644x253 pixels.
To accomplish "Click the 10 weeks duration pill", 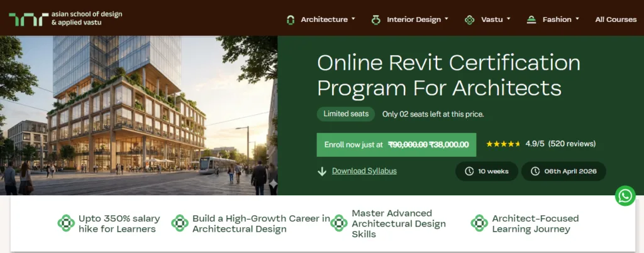I will click(x=487, y=171).
